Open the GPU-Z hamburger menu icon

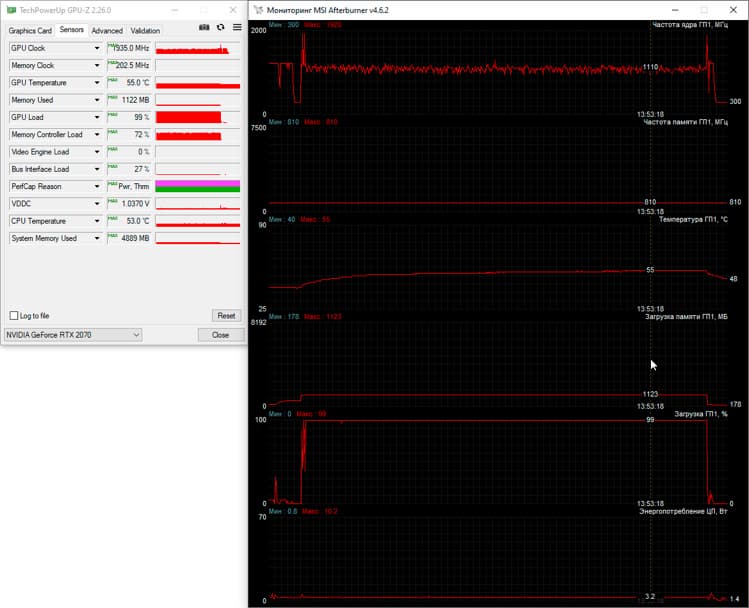(237, 27)
